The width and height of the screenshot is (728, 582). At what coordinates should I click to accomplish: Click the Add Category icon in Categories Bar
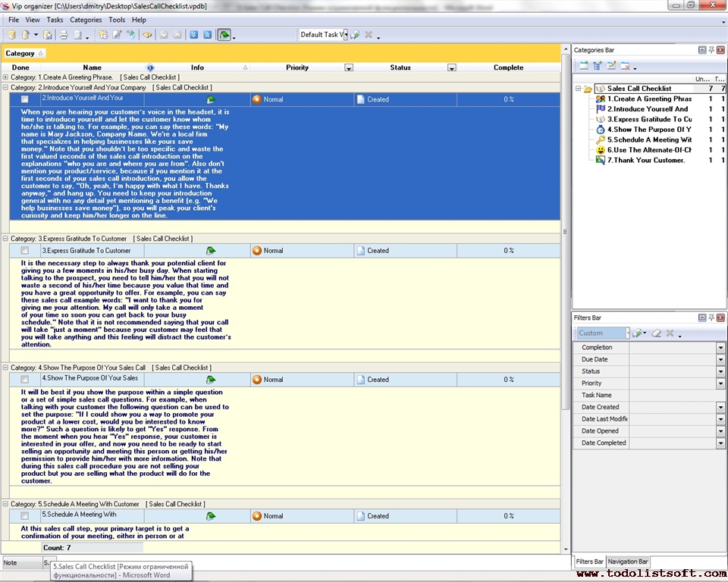click(585, 66)
